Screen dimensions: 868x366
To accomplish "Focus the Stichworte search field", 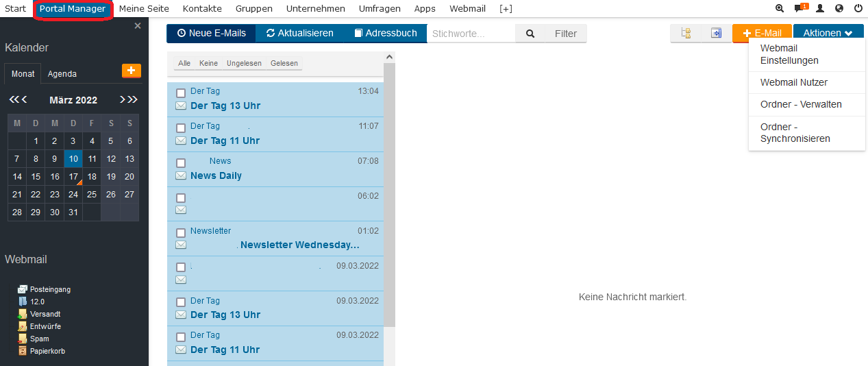I will pyautogui.click(x=471, y=33).
